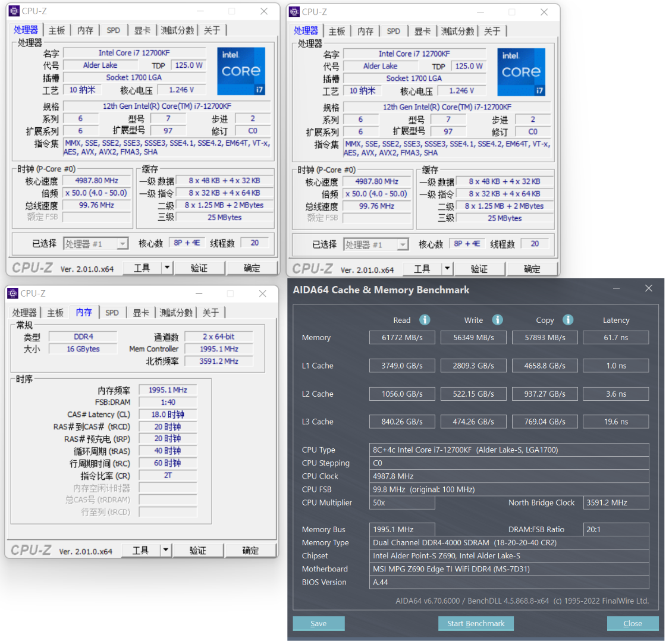The width and height of the screenshot is (669, 644).
Task: Click the Save button in AIDA64
Action: (318, 623)
